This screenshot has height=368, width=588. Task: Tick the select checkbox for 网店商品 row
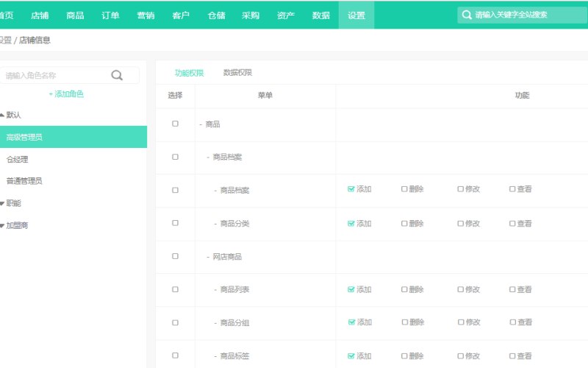175,256
